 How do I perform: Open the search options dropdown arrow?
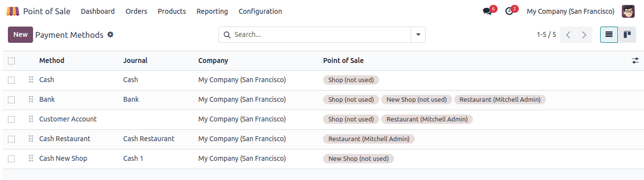pos(418,35)
